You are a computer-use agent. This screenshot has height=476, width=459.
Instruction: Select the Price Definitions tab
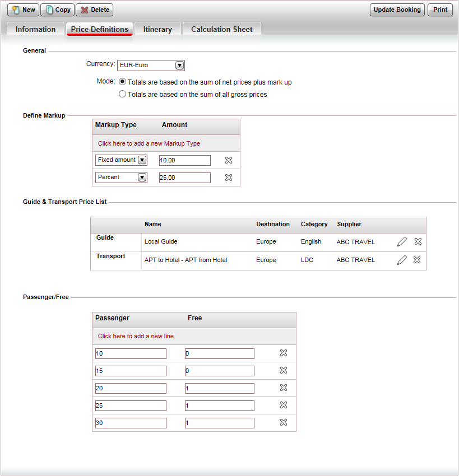pos(100,29)
